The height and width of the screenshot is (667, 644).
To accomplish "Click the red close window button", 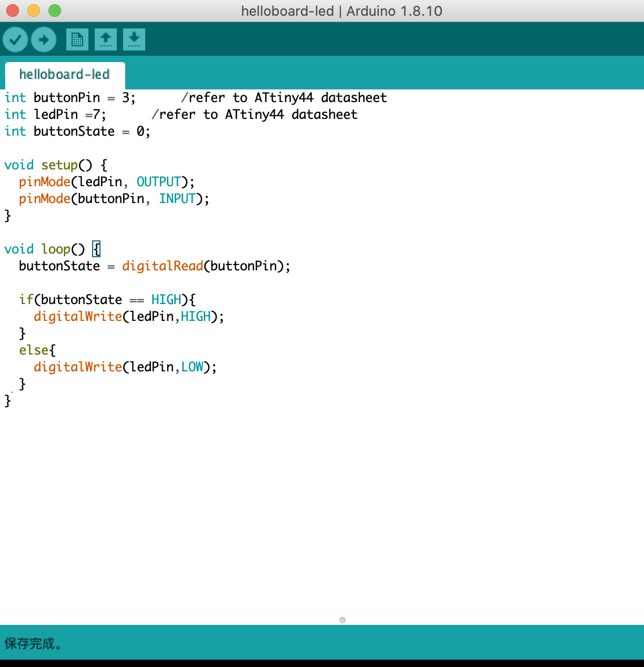I will (x=13, y=11).
